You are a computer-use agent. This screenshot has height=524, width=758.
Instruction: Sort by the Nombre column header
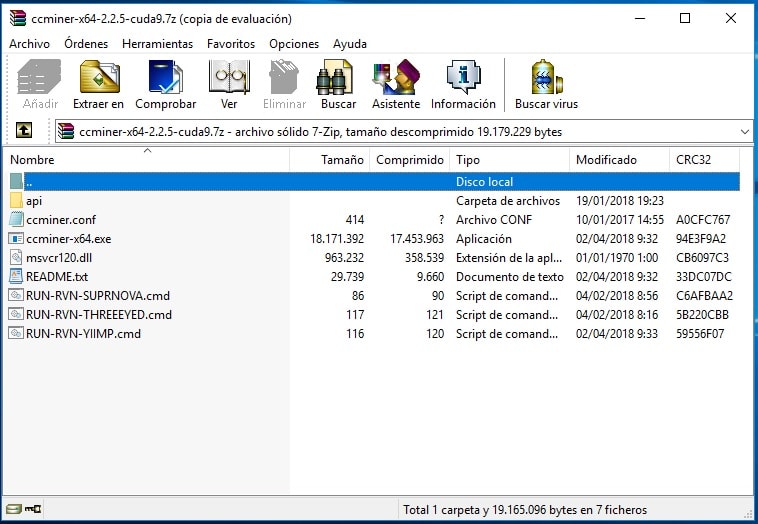pyautogui.click(x=147, y=160)
